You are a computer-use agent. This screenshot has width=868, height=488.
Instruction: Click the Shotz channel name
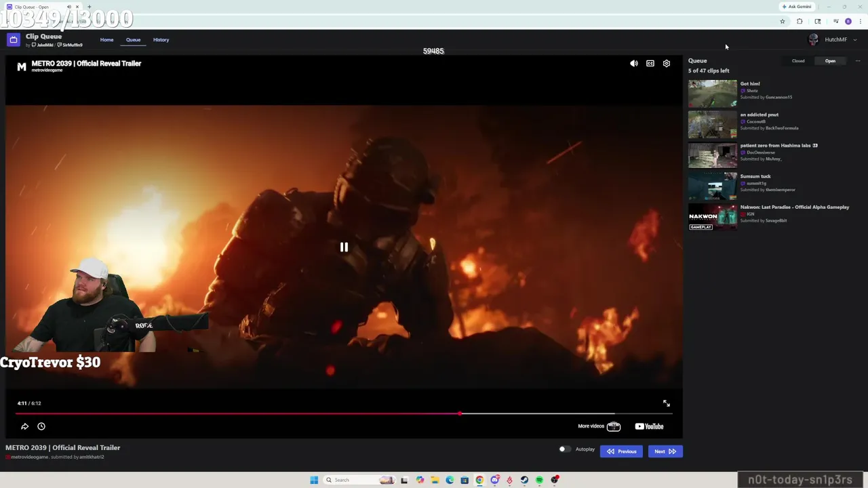tap(752, 91)
